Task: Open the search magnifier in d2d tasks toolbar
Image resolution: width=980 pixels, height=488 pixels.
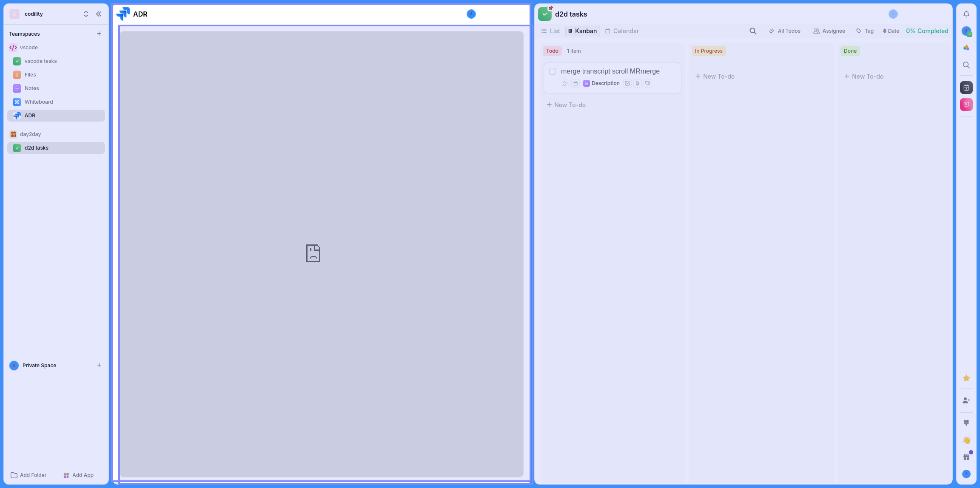Action: [x=753, y=31]
